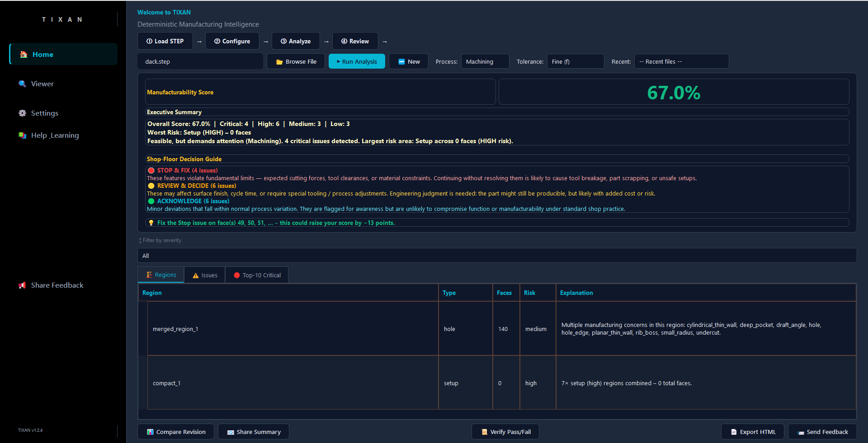Go to Configure step
Viewport: 868px width, 443px height.
pos(232,41)
